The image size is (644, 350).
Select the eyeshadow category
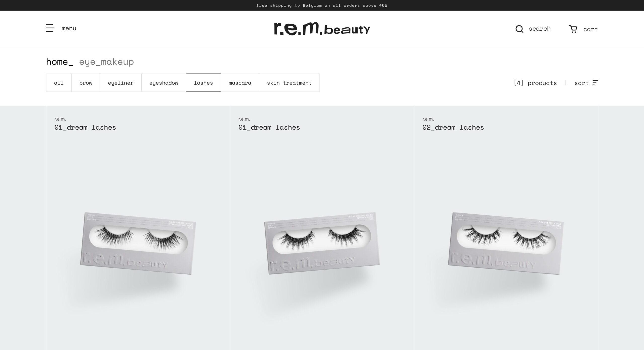(164, 83)
